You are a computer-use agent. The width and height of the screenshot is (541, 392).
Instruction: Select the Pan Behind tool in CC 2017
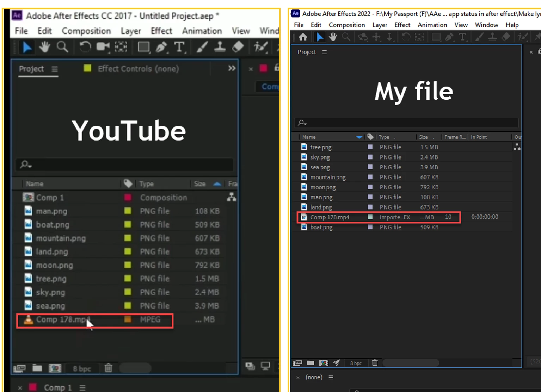[121, 47]
